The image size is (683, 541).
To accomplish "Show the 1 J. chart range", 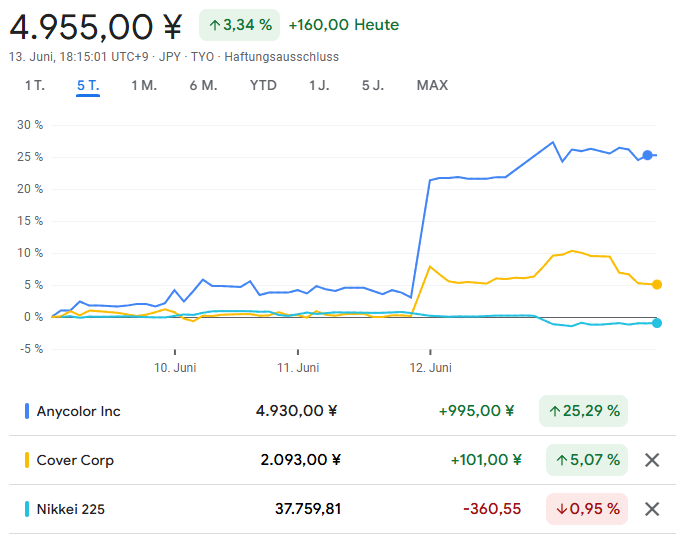I will 319,85.
